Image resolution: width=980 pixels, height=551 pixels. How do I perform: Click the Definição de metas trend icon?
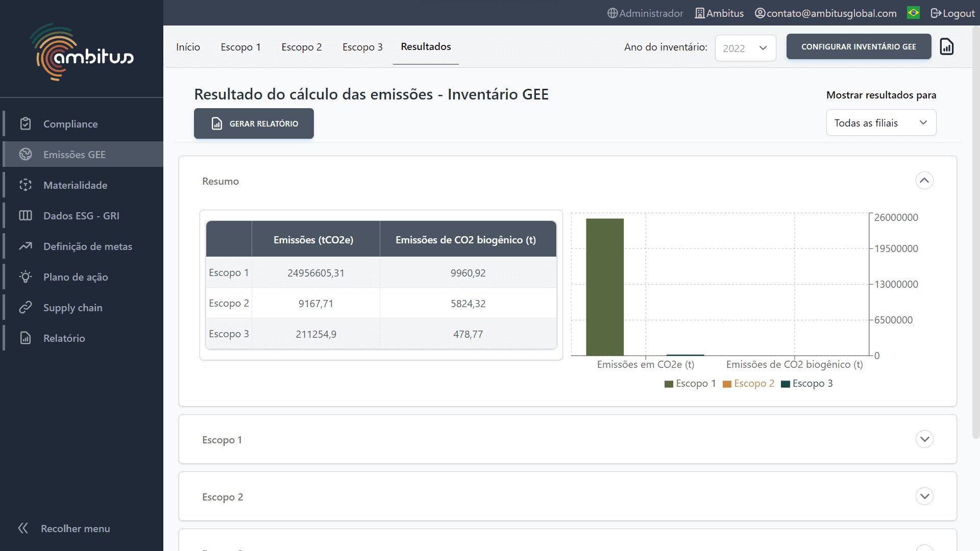point(26,246)
